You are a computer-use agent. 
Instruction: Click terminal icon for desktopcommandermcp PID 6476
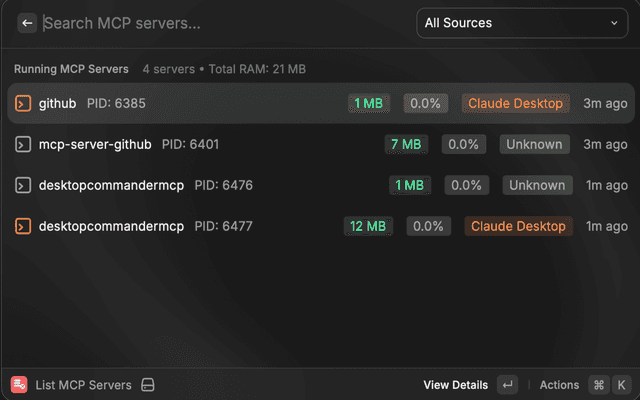pos(22,185)
